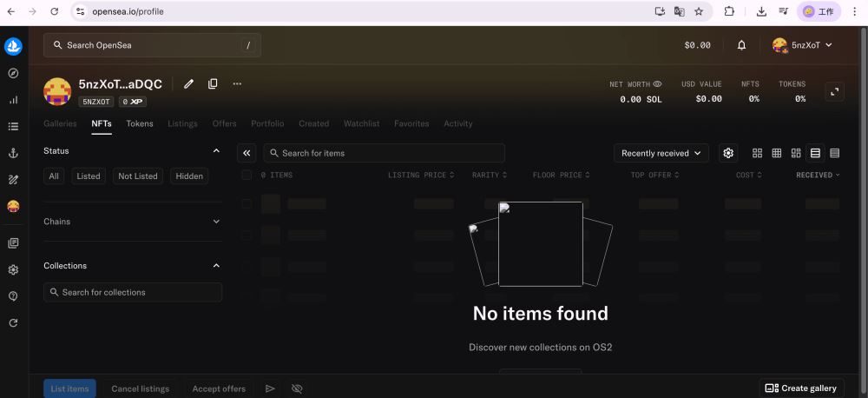Copy wallet address using the copy icon

(x=213, y=84)
